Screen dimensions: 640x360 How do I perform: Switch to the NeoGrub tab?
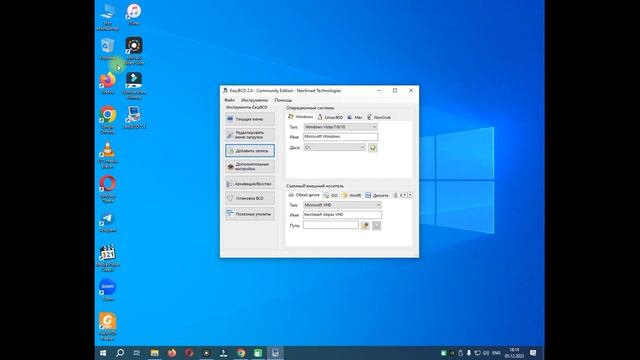coord(379,117)
